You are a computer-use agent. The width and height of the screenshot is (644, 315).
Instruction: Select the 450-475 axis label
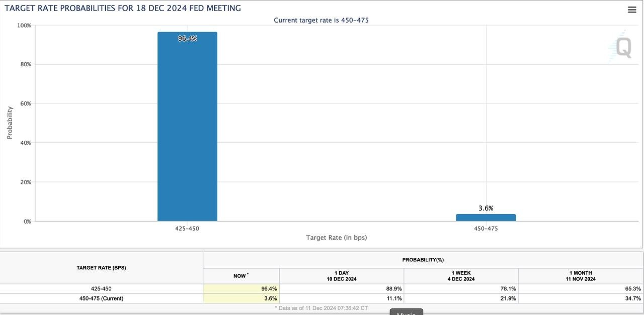[486, 228]
